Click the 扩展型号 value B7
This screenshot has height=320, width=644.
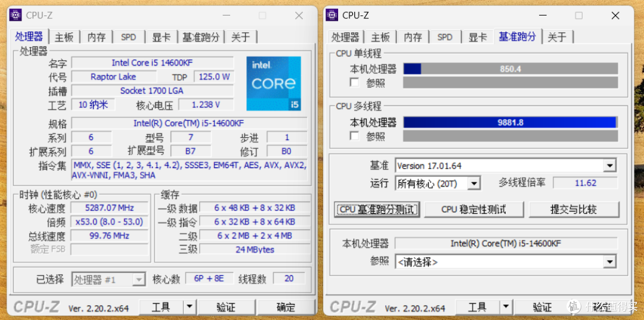pyautogui.click(x=191, y=151)
